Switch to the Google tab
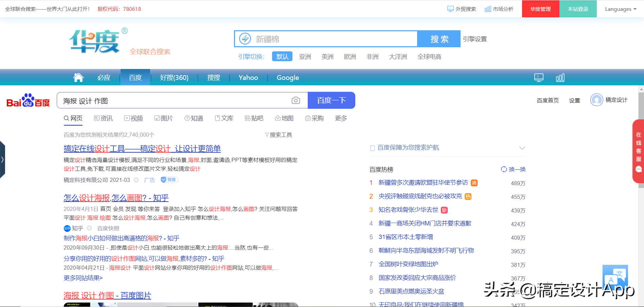644x307 pixels. pyautogui.click(x=288, y=78)
